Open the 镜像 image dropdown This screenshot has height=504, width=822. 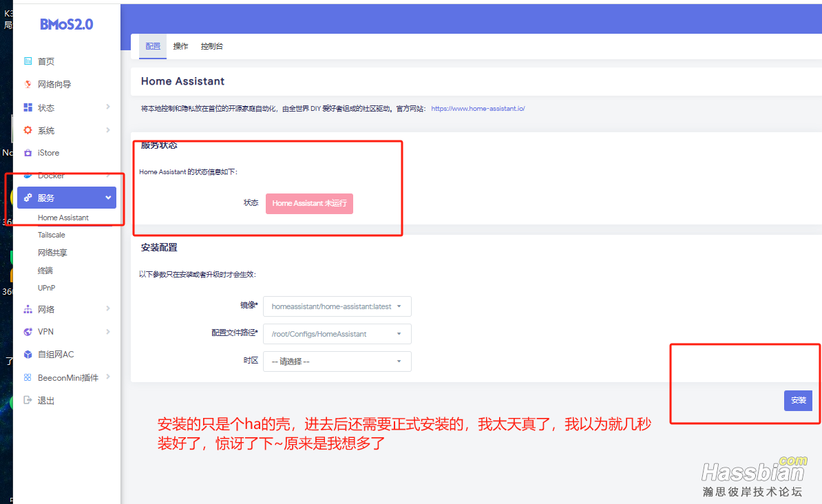(337, 306)
